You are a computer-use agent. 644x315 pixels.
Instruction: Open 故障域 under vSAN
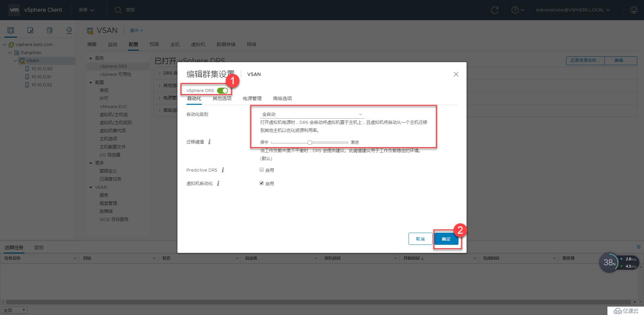click(x=106, y=211)
